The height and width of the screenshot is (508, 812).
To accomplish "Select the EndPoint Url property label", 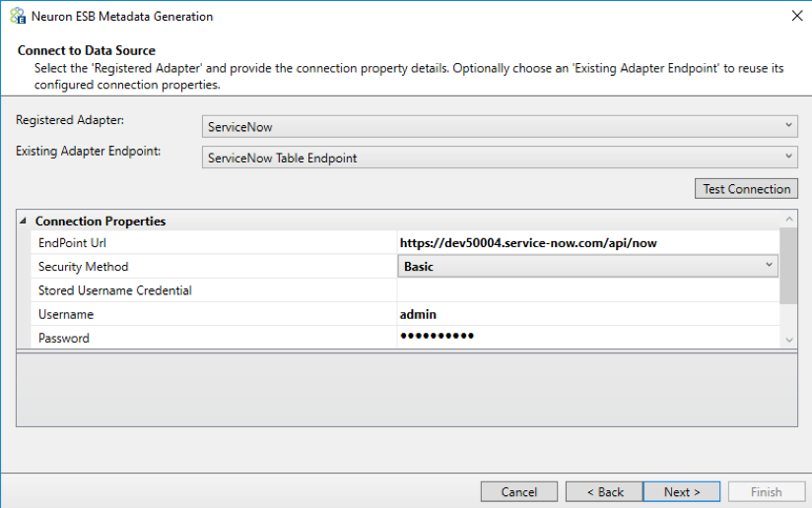I will [x=72, y=242].
